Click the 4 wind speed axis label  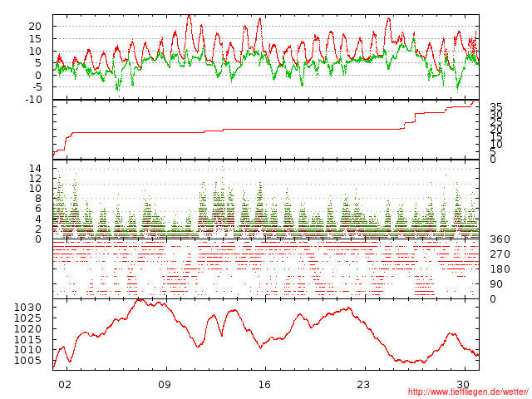click(38, 219)
